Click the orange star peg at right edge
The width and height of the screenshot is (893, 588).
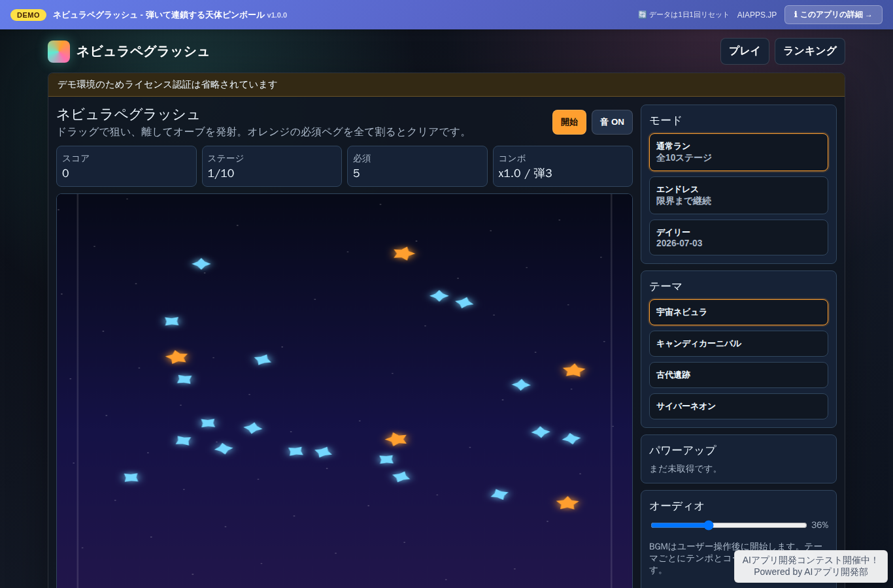574,370
